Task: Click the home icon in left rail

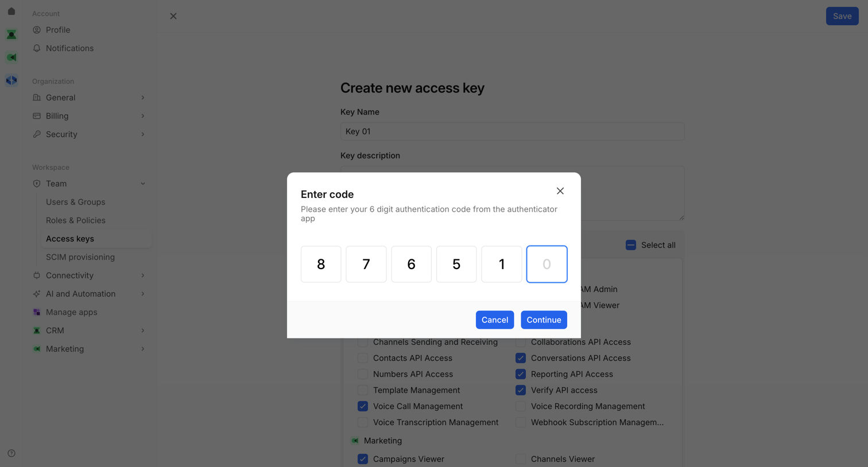Action: tap(11, 11)
